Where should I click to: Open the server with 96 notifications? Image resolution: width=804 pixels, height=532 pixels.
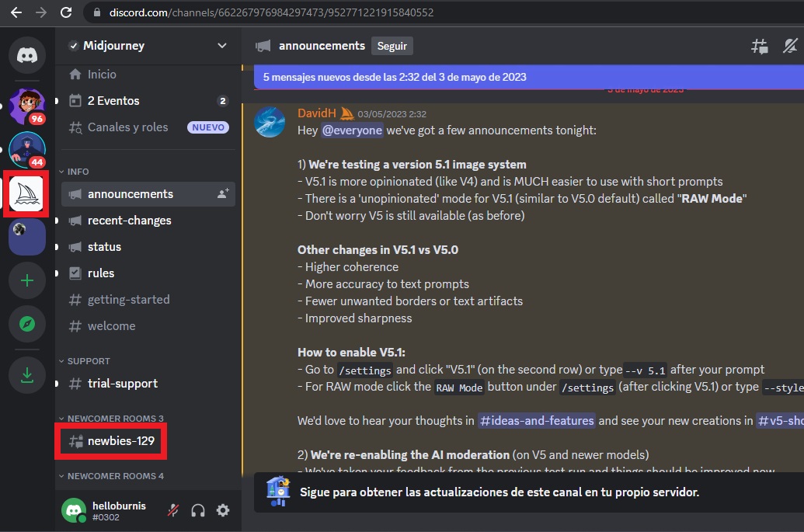[x=27, y=106]
